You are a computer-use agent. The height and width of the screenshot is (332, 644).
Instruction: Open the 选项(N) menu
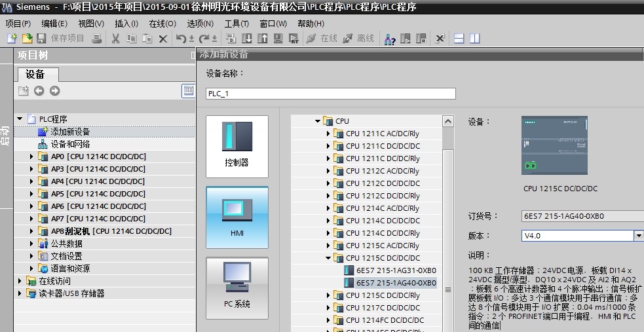200,24
